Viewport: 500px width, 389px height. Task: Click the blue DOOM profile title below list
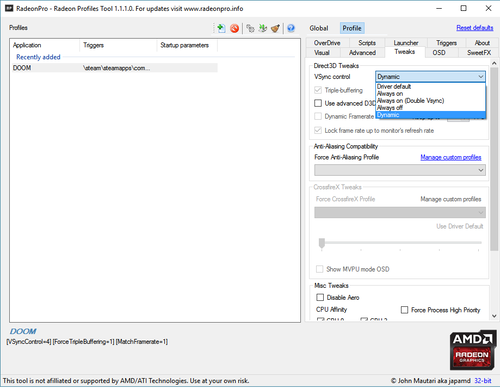(x=23, y=331)
